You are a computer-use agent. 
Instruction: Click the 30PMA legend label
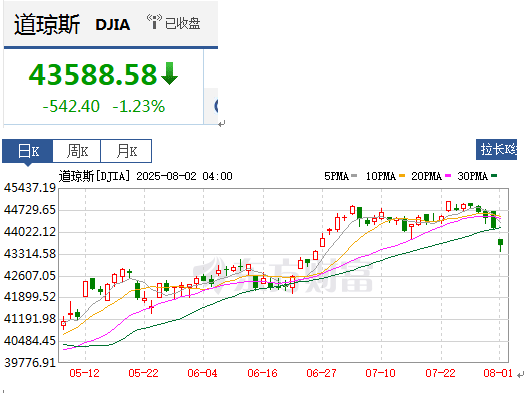[x=473, y=176]
